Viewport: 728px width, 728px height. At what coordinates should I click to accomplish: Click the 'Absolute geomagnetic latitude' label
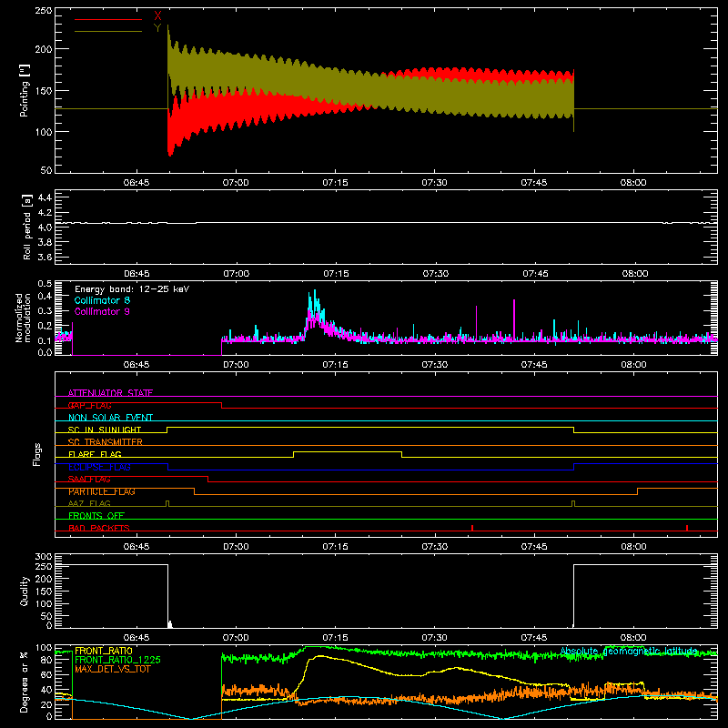(x=629, y=651)
